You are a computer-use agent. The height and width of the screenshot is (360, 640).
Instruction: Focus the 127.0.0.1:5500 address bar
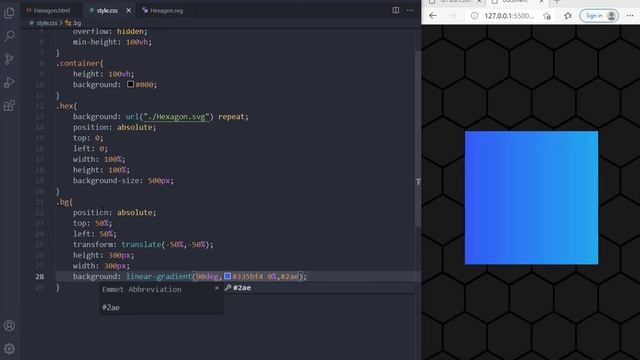tap(509, 16)
